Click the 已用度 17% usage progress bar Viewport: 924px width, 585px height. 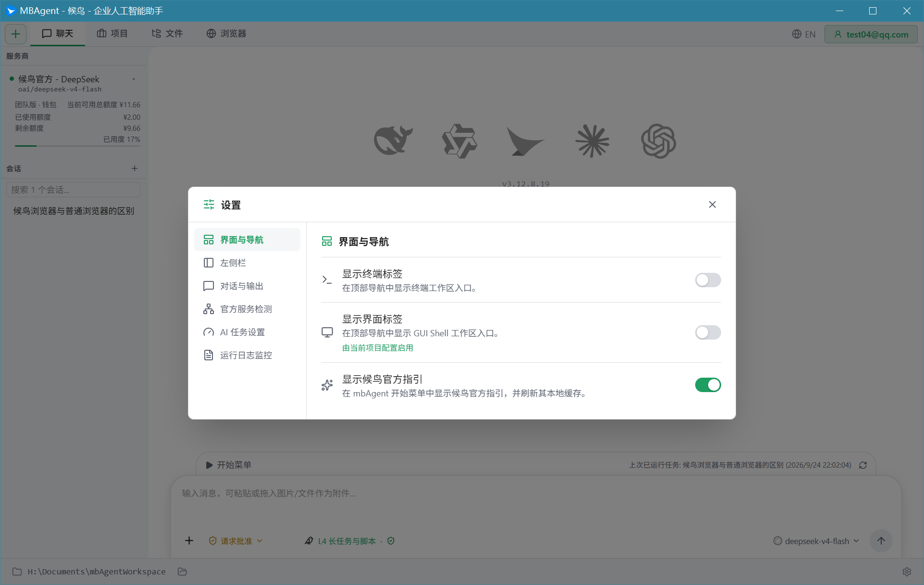tap(77, 145)
